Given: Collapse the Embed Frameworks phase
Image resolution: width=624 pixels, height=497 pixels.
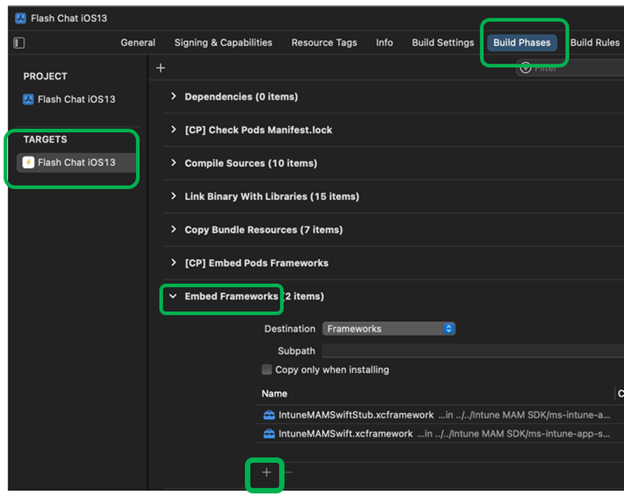Looking at the screenshot, I should tap(173, 296).
